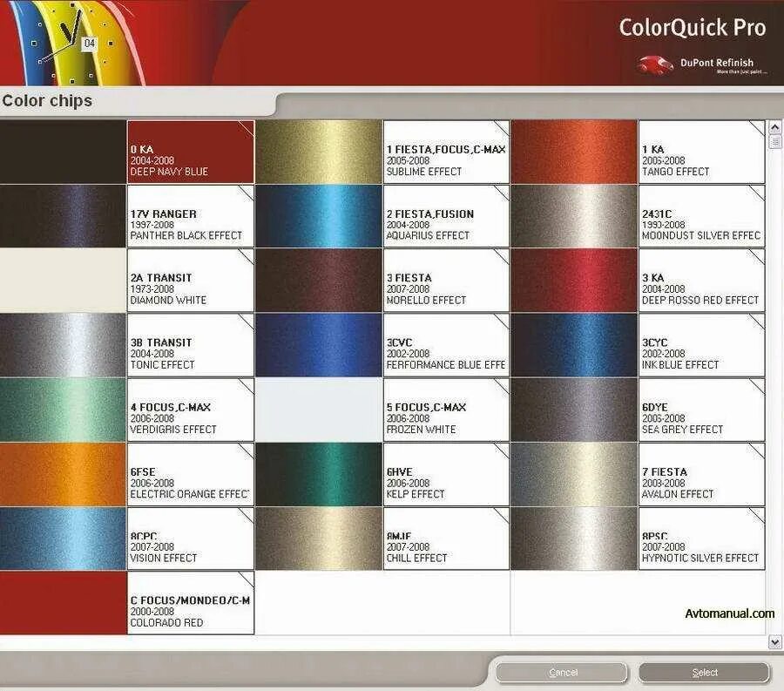The width and height of the screenshot is (784, 691).
Task: Click the DuPont Refinish logo
Action: coord(701,64)
